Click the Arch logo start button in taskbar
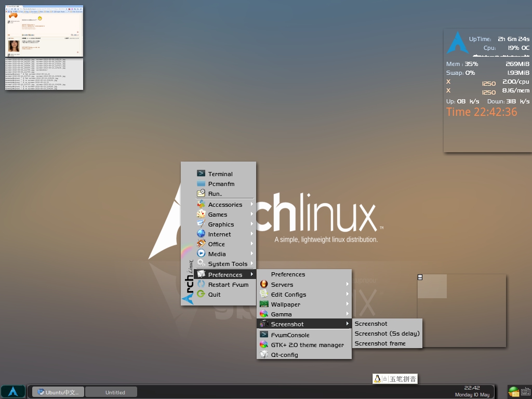This screenshot has width=532, height=399. click(13, 392)
